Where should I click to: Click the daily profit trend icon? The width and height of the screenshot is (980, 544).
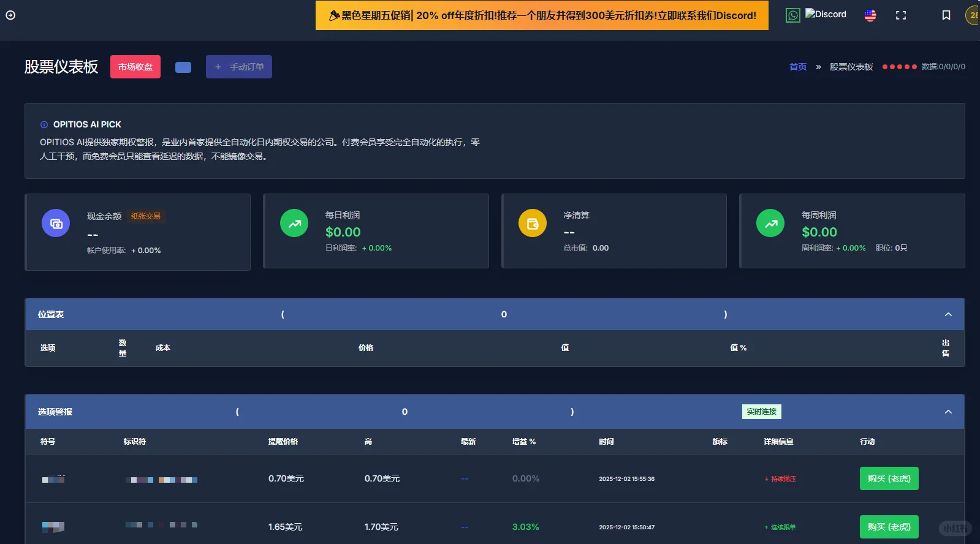(x=294, y=223)
